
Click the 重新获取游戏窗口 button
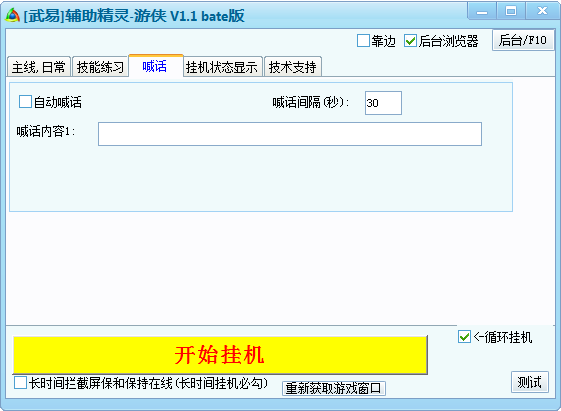pyautogui.click(x=333, y=388)
